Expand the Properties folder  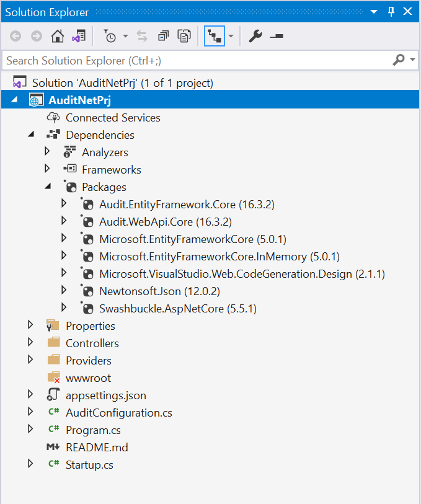(30, 325)
